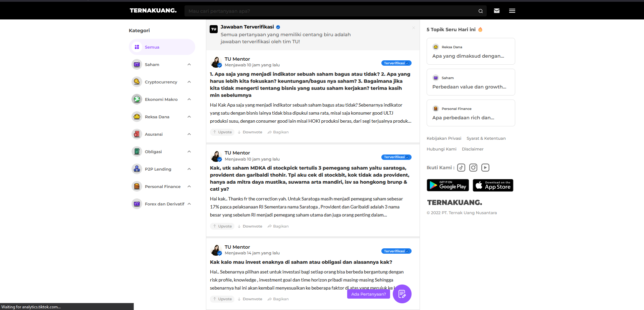Open the hamburger menu icon
644x310 pixels.
click(x=512, y=11)
